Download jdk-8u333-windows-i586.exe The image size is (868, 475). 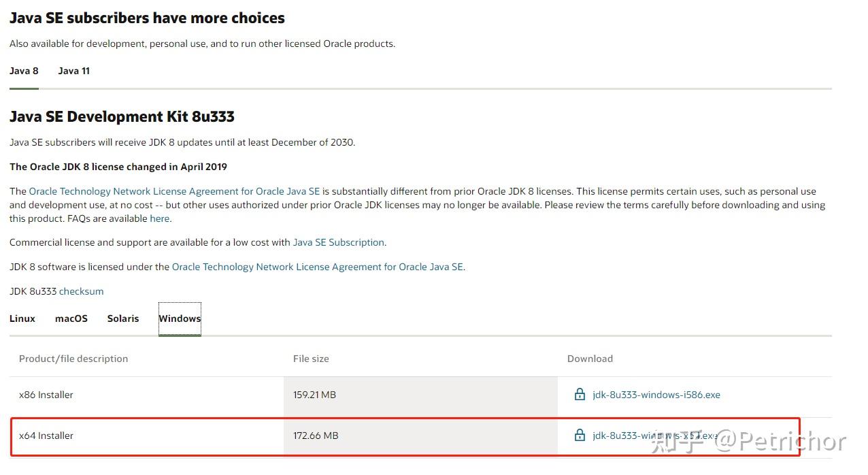click(656, 395)
